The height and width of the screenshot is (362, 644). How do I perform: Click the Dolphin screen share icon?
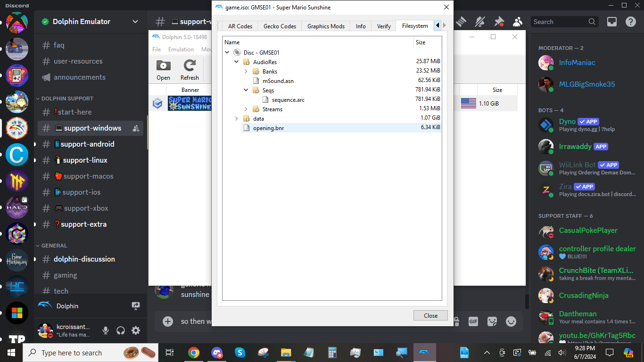[x=136, y=306]
